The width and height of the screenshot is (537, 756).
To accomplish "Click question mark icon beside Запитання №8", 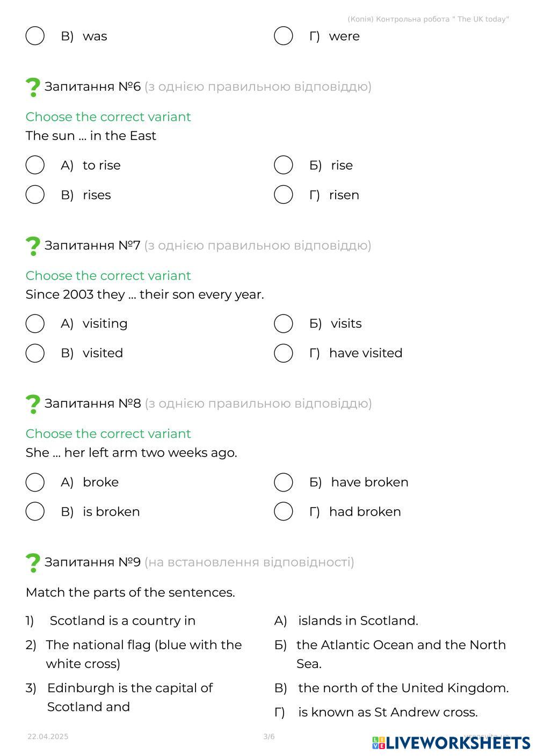I will click(33, 404).
